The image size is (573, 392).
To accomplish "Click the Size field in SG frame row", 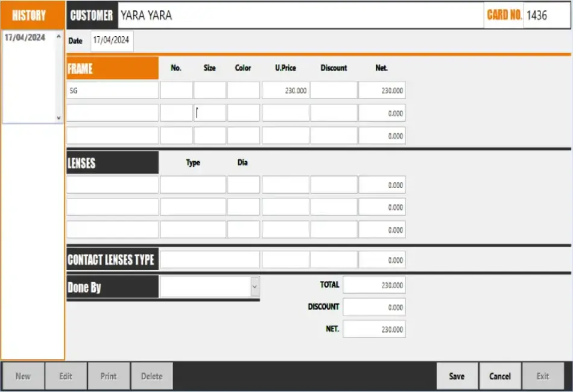I will (210, 90).
